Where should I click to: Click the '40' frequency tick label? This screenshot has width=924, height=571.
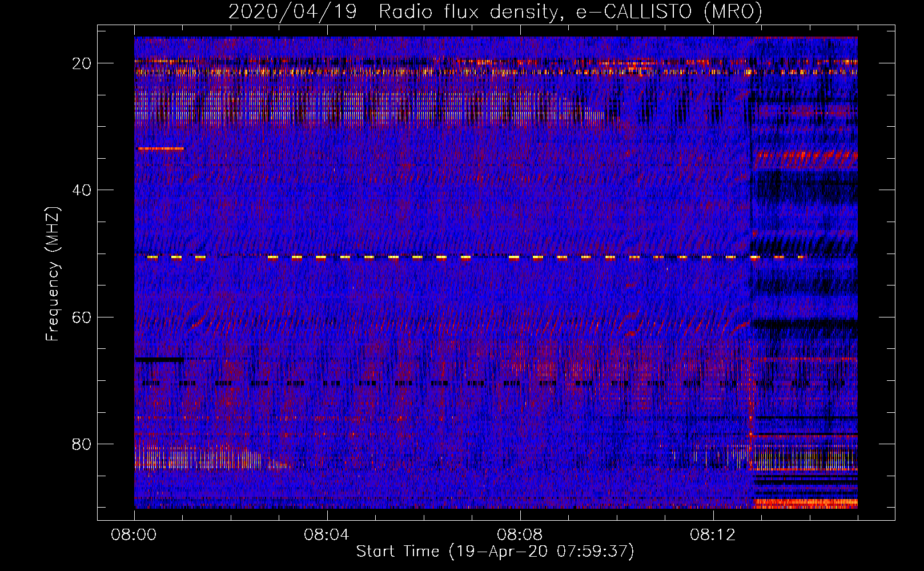[x=82, y=190]
